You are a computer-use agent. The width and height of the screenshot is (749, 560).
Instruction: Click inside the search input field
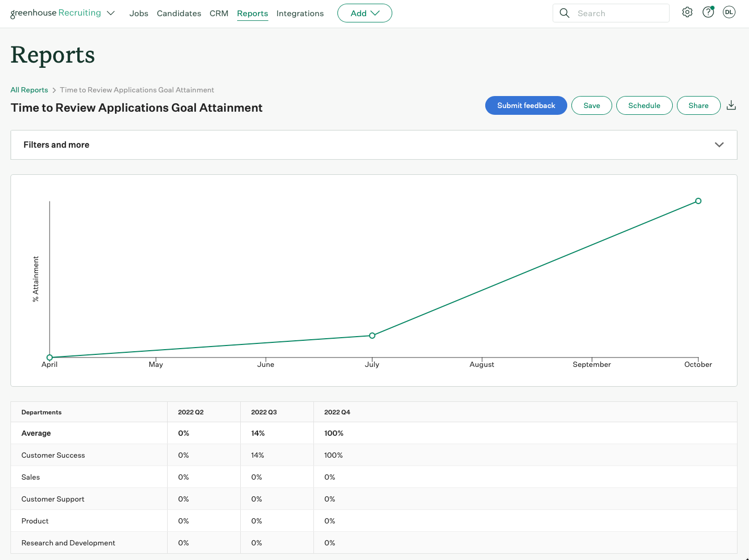616,13
